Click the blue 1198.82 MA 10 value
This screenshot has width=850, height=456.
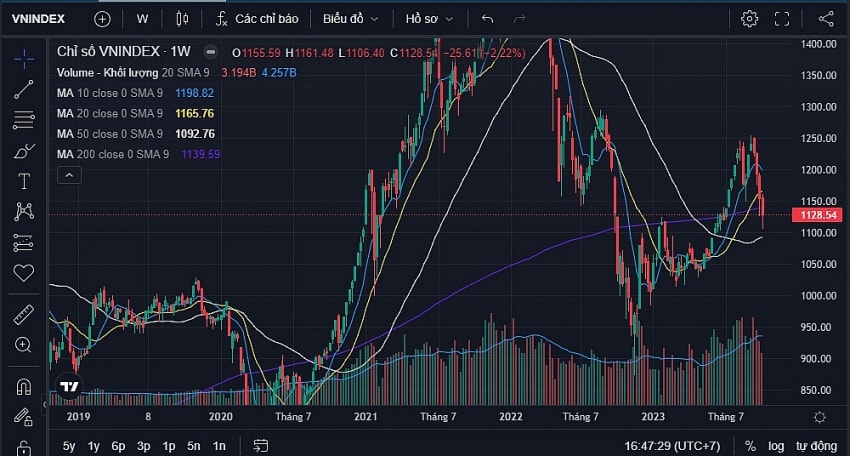(195, 93)
